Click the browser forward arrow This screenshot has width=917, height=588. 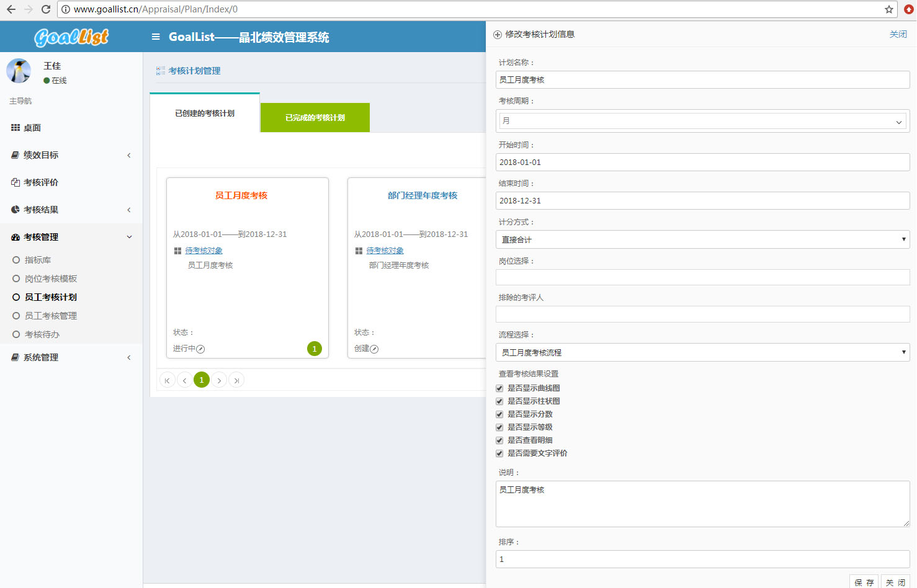pos(29,9)
